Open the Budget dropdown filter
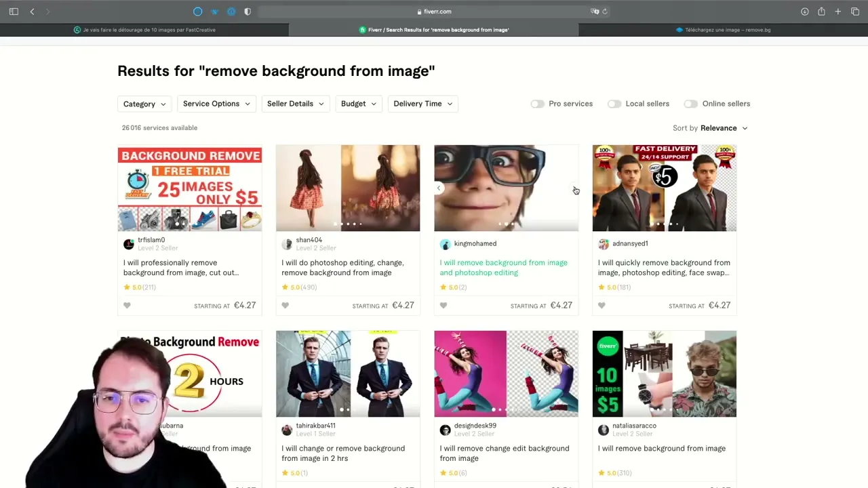Viewport: 868px width, 488px height. (x=358, y=104)
